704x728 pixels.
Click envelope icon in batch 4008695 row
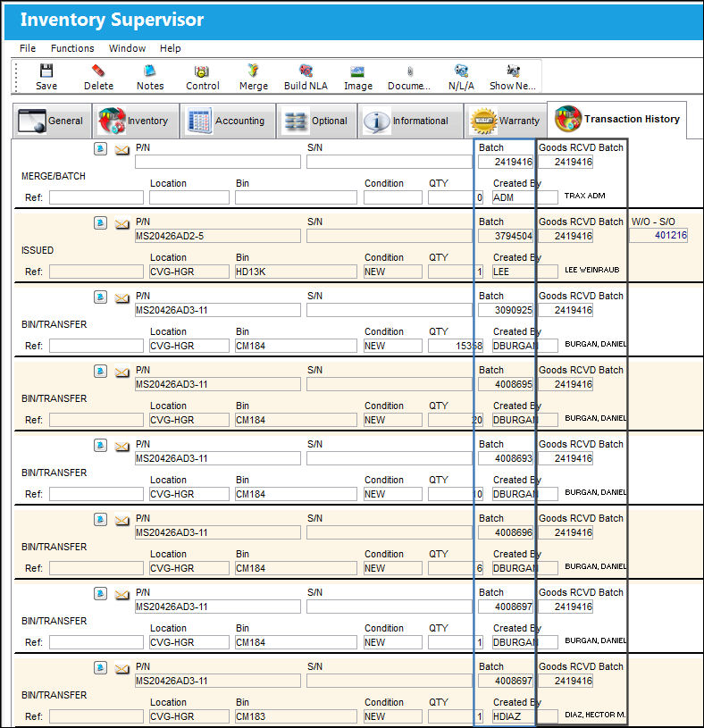pyautogui.click(x=122, y=372)
